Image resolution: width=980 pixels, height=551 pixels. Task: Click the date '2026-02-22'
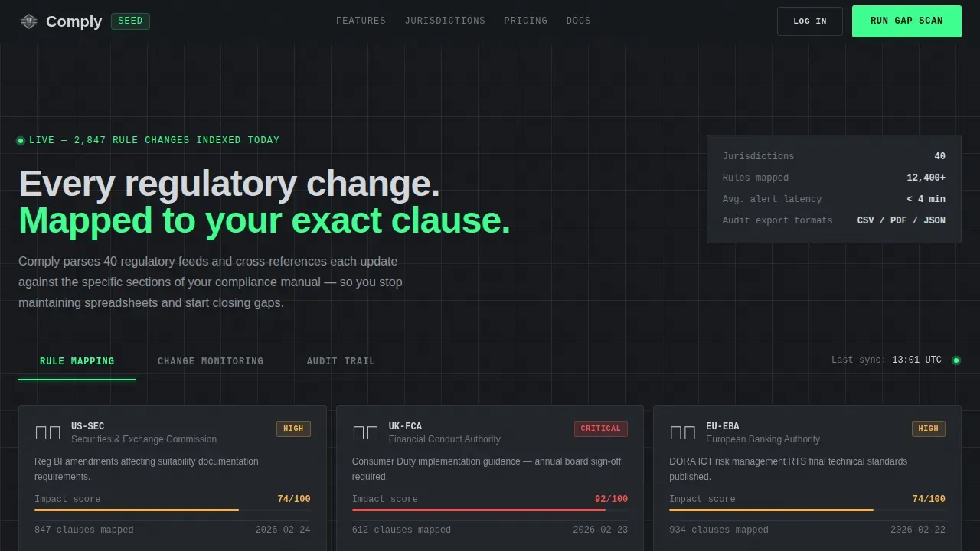(x=918, y=530)
